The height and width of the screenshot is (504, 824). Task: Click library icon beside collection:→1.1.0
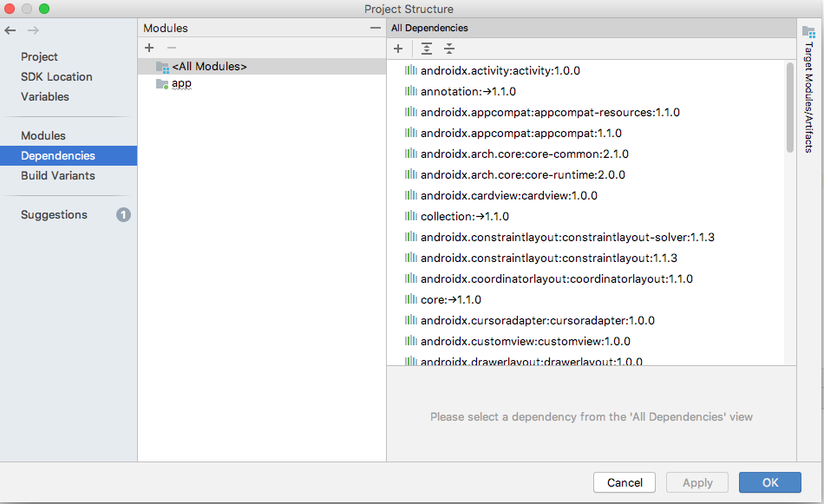point(411,216)
